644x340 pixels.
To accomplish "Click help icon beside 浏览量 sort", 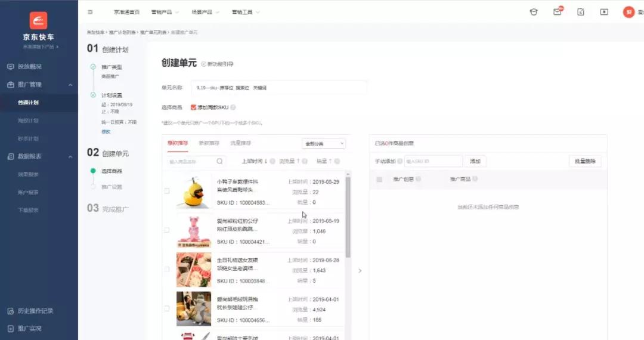I will pos(305,162).
